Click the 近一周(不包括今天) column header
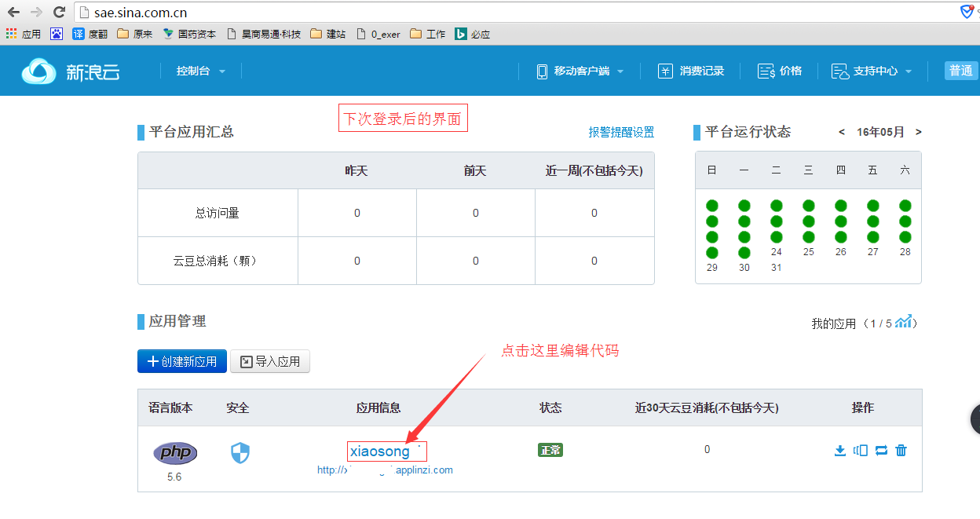The height and width of the screenshot is (519, 980). click(594, 170)
